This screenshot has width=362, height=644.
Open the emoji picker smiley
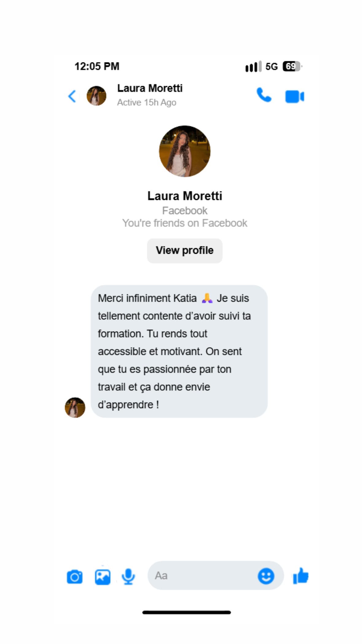coord(266,576)
